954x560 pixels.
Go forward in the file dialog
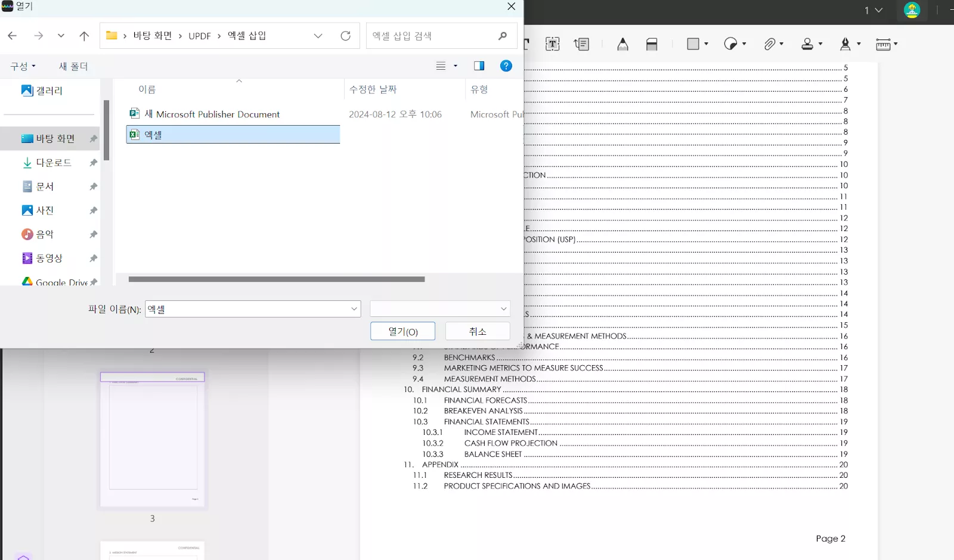tap(39, 36)
